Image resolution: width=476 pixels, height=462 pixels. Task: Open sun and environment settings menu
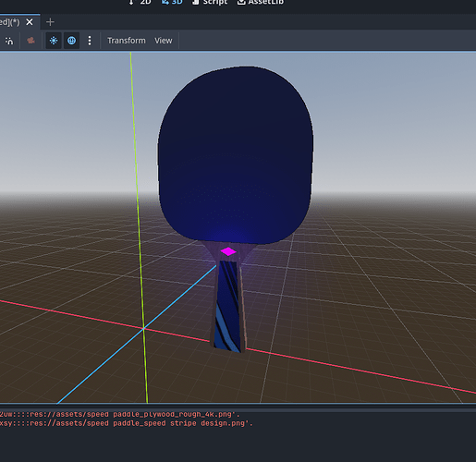[90, 41]
